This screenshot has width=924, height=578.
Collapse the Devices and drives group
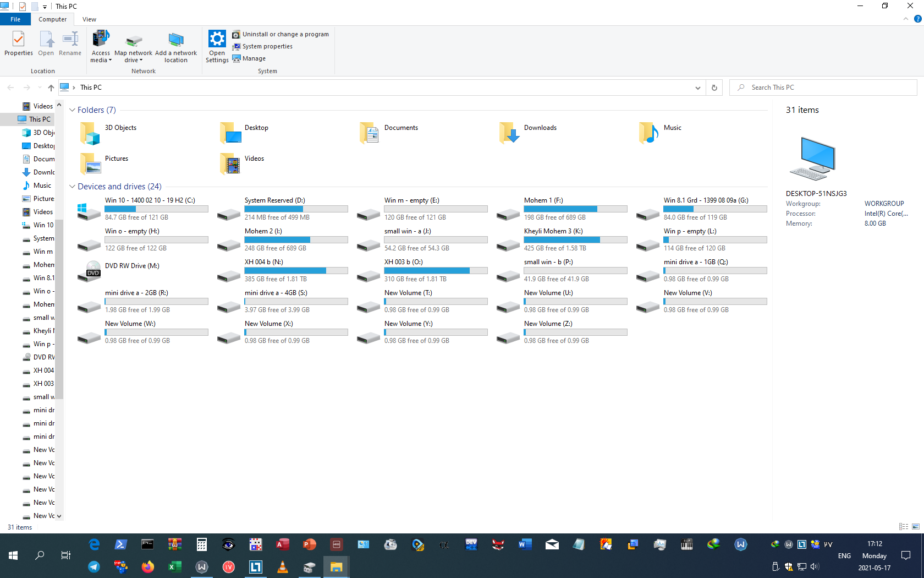(72, 187)
